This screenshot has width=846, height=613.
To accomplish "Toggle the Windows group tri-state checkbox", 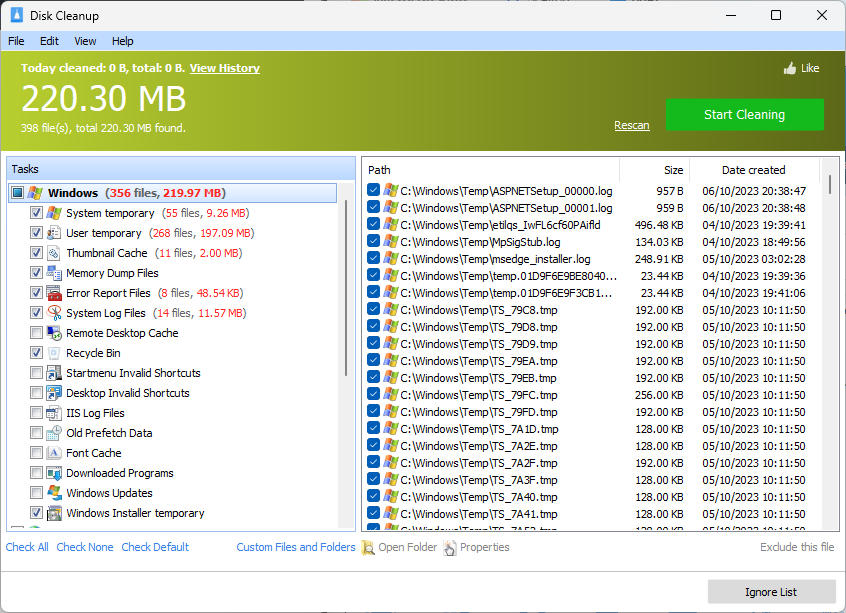I will point(17,193).
